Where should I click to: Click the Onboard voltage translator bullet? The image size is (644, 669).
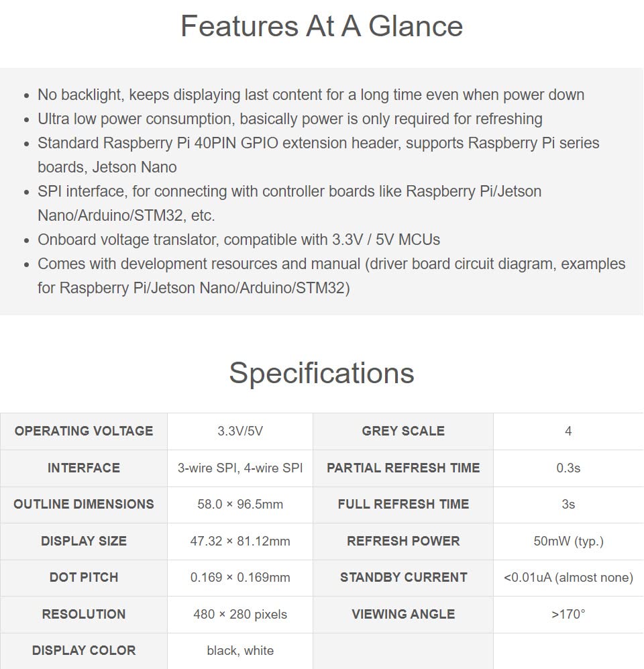tap(239, 240)
